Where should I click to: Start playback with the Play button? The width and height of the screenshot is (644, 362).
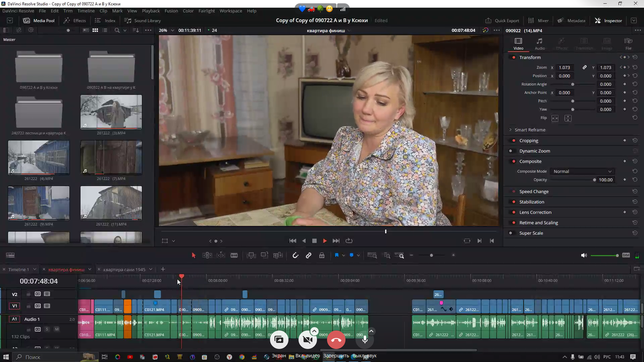325,241
